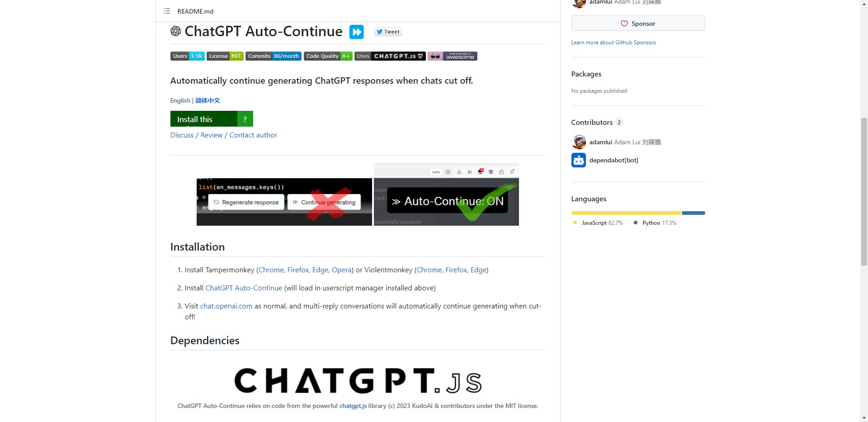Click the Tweet button
868x422 pixels.
pos(388,32)
